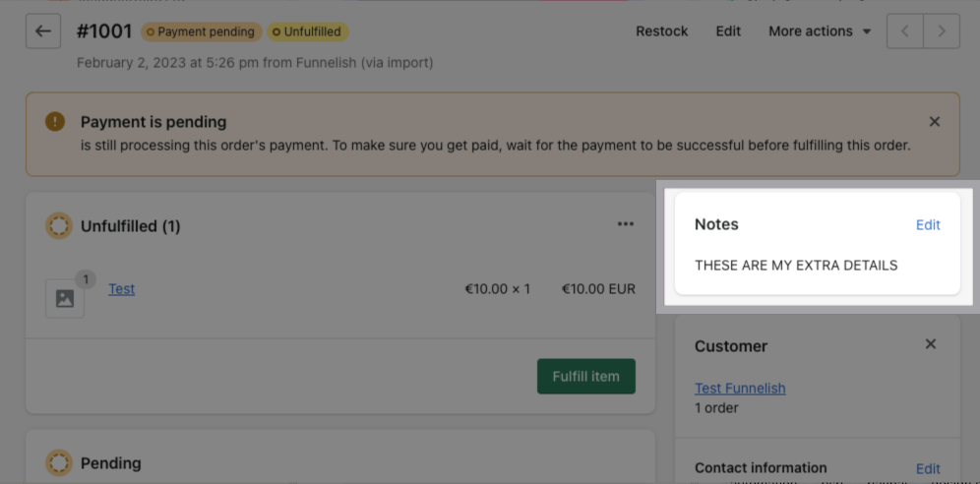Image resolution: width=980 pixels, height=484 pixels.
Task: Open the Test product link
Action: click(x=122, y=289)
